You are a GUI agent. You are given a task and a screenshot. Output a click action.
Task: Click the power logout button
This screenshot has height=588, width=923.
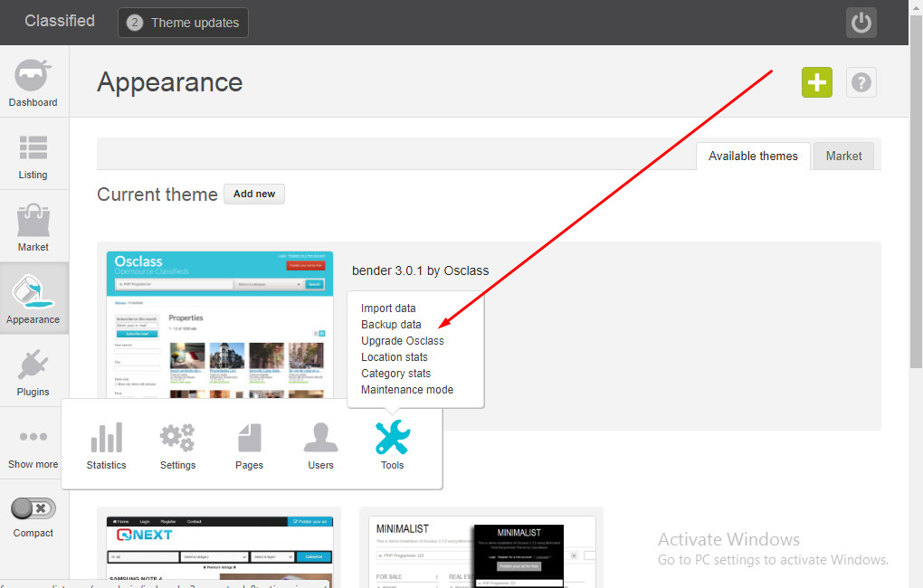click(x=861, y=23)
